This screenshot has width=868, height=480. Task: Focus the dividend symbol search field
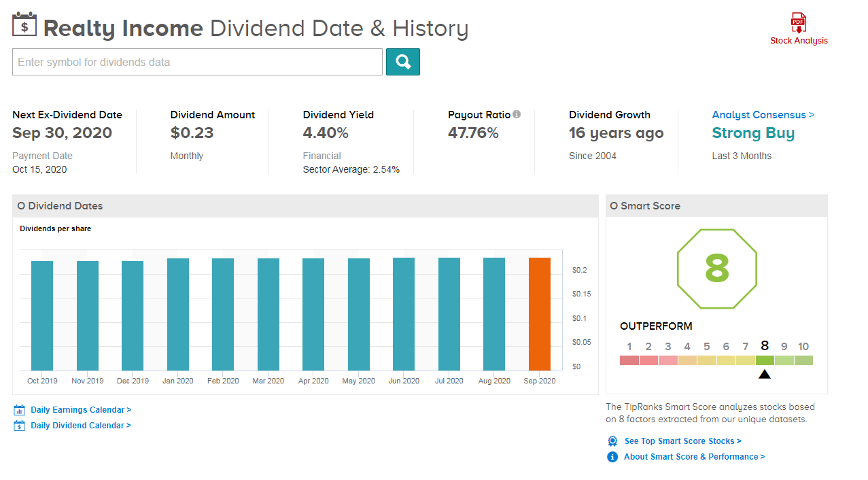coord(197,62)
